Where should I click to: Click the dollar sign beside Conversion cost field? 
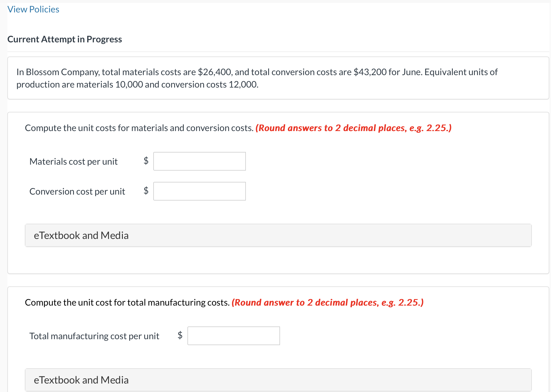[x=146, y=191]
